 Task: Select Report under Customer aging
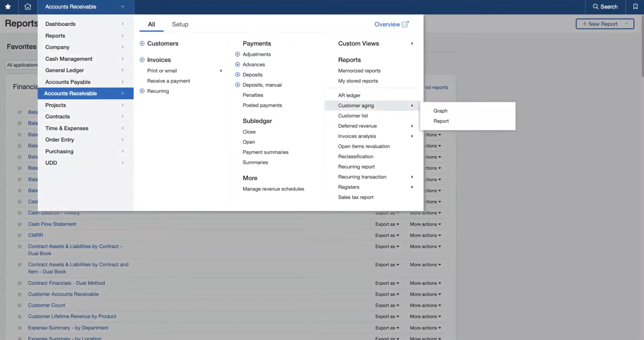(x=441, y=121)
